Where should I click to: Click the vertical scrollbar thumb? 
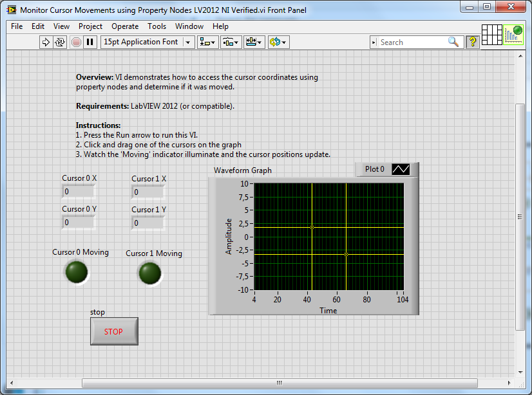520,217
